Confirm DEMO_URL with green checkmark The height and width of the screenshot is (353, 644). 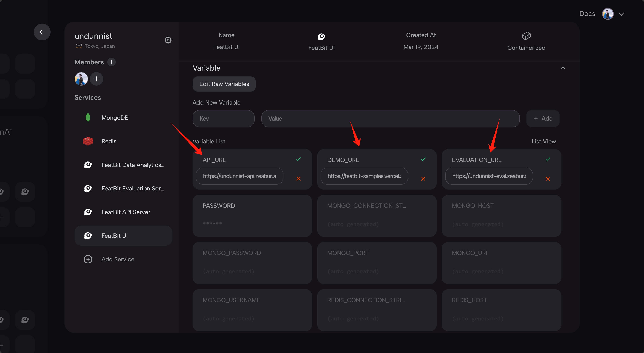coord(423,159)
